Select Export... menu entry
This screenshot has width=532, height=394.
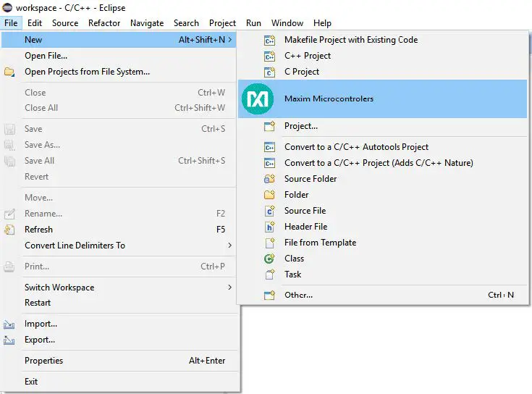[x=119, y=340]
